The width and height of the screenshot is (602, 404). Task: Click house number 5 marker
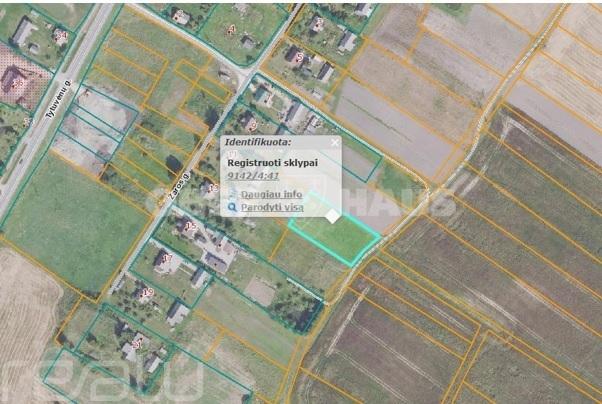(x=300, y=57)
